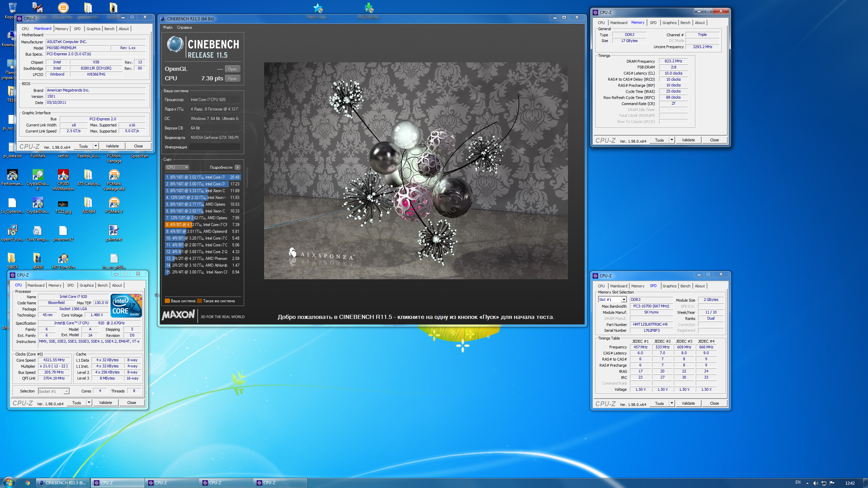Open Tools dropdown arrow in Memory CPU-Z window
The image size is (868, 488).
[x=672, y=140]
